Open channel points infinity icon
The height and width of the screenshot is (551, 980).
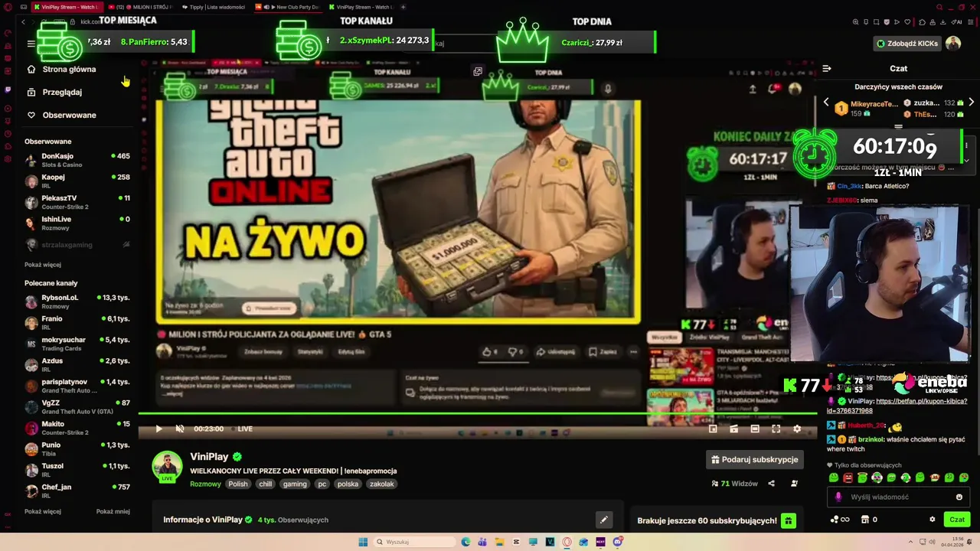coord(840,520)
